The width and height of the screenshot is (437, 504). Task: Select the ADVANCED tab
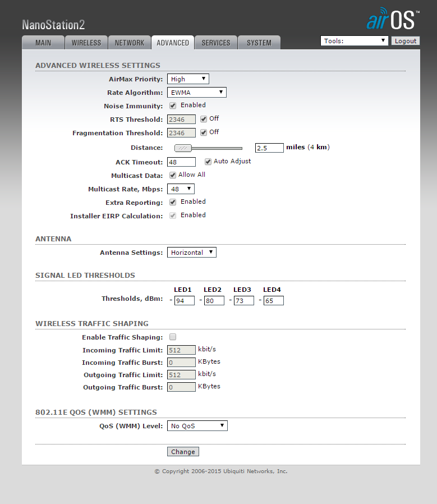click(173, 43)
